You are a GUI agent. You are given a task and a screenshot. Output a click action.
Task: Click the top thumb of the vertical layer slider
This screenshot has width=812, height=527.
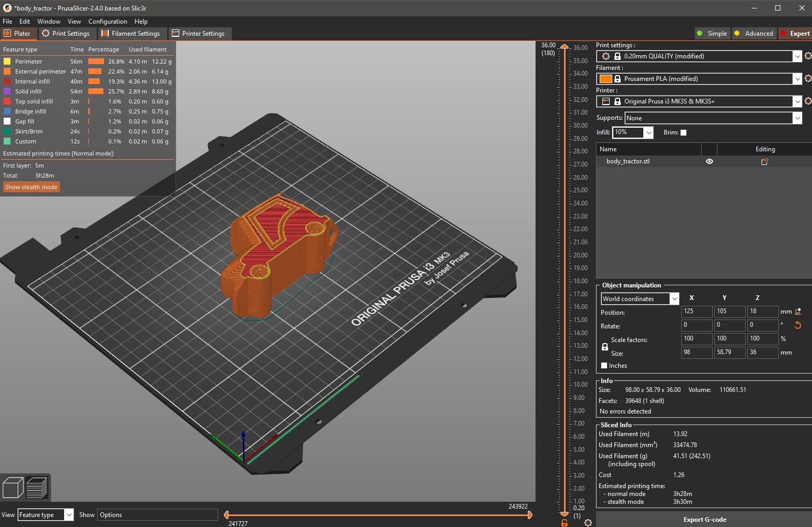coord(564,47)
